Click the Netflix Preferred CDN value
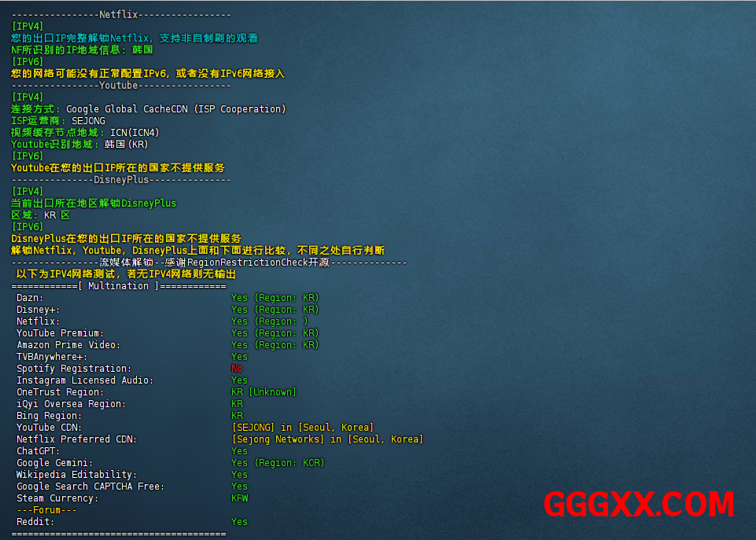 coord(326,439)
